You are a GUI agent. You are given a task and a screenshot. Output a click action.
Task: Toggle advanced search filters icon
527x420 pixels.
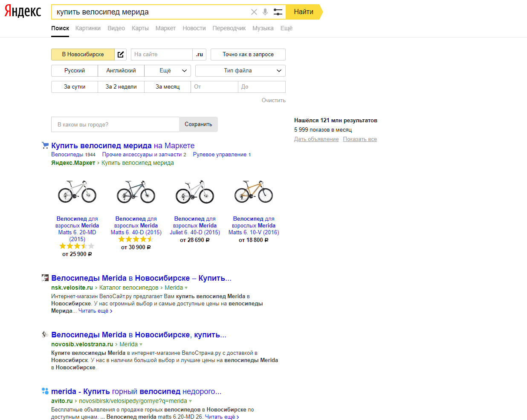point(278,12)
